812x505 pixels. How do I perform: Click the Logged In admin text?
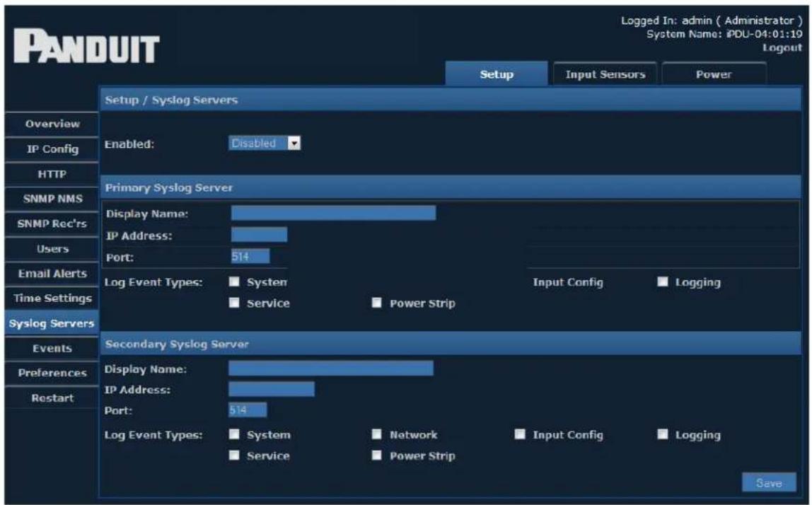(x=712, y=21)
